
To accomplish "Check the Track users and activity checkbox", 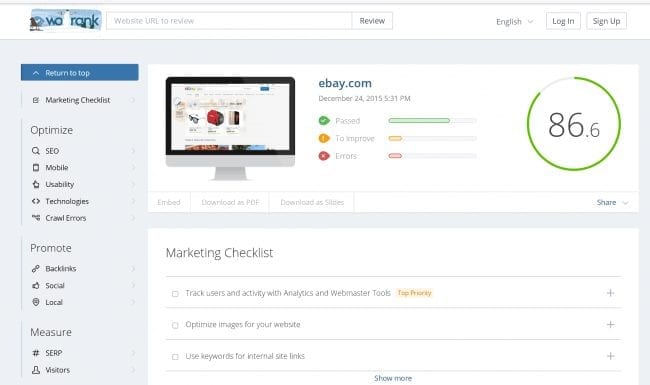I will tap(175, 294).
